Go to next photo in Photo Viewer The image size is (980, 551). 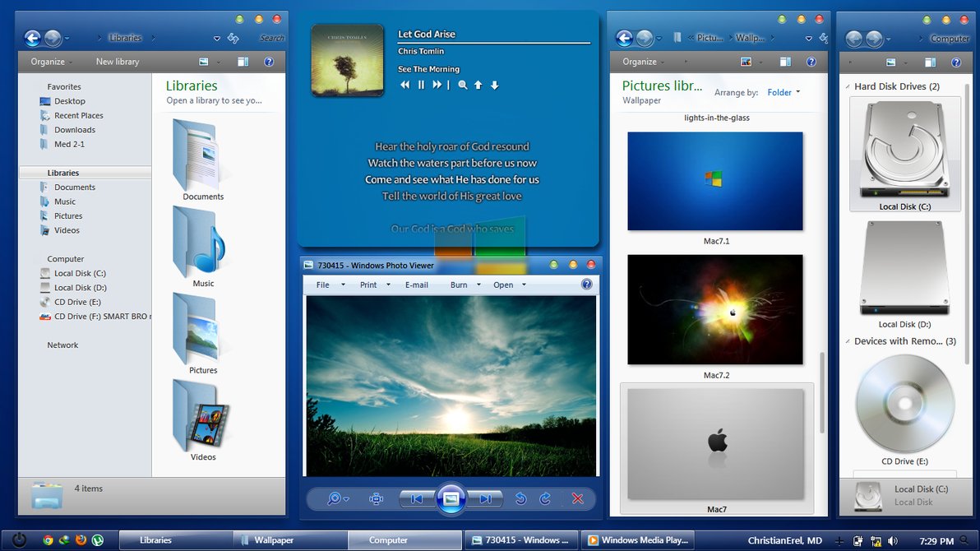click(486, 498)
